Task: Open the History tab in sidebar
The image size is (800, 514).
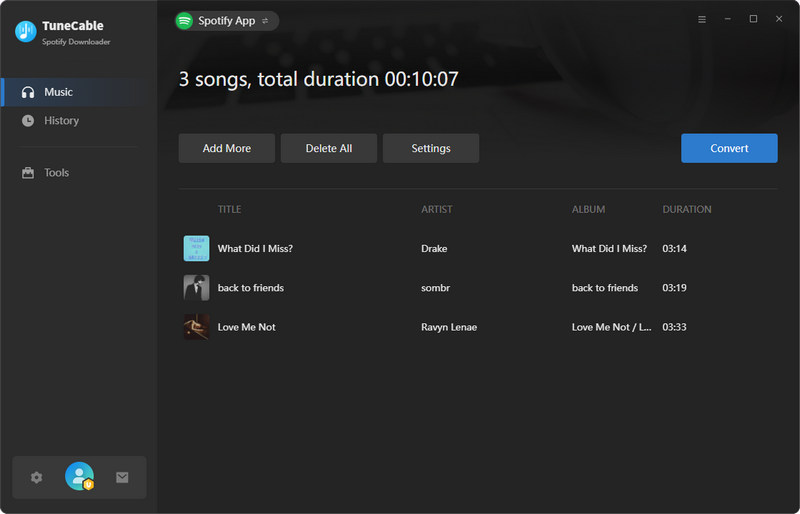Action: [61, 121]
